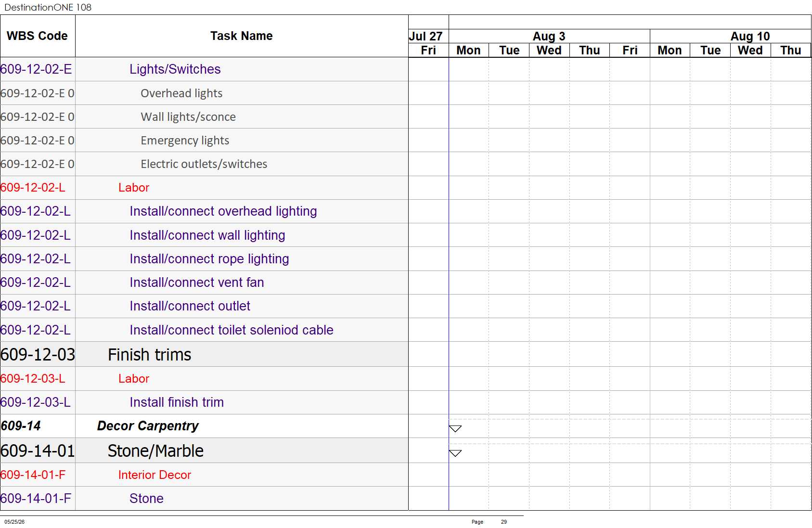Click the Tue header under Aug 3
The height and width of the screenshot is (528, 812).
[509, 51]
